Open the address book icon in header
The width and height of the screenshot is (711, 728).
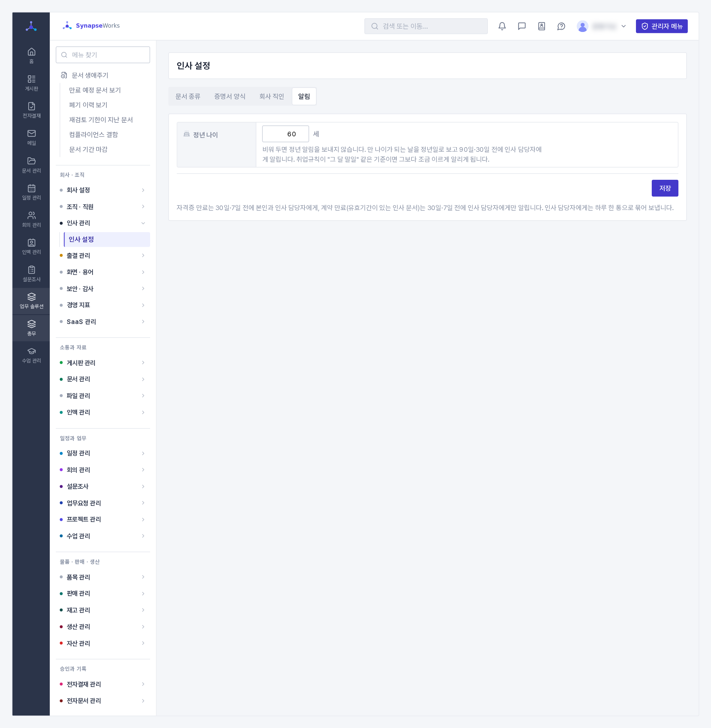pyautogui.click(x=541, y=26)
